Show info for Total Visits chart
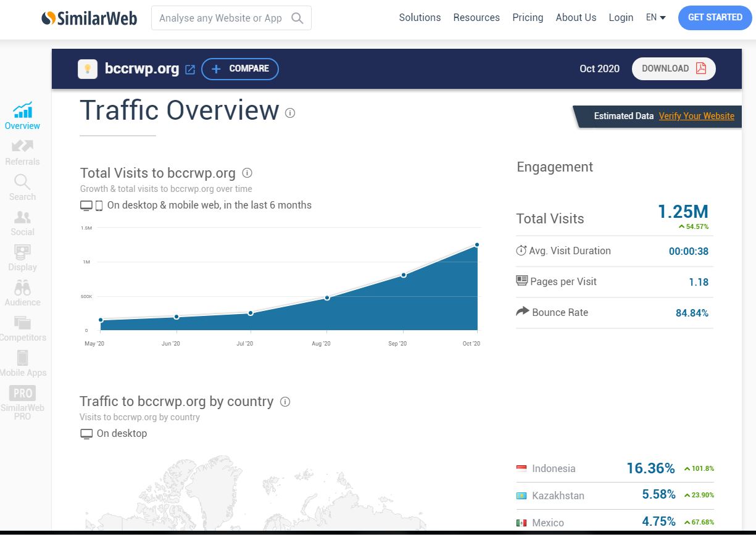The width and height of the screenshot is (756, 535). click(247, 173)
